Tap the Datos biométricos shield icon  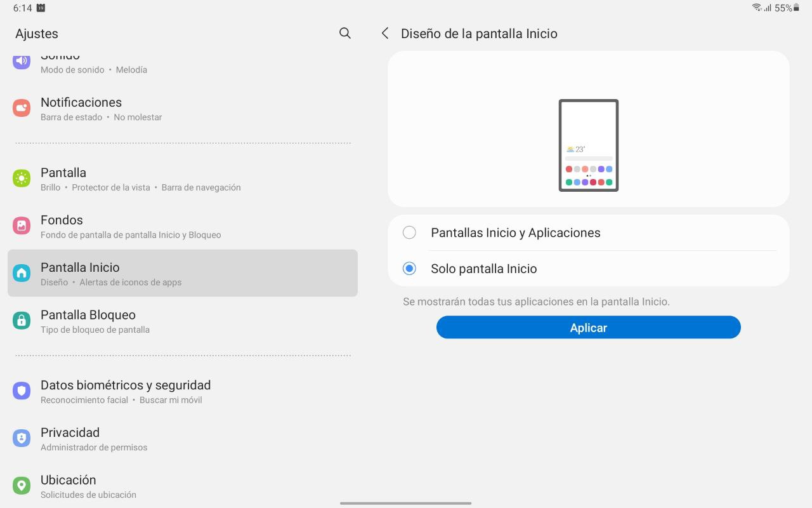pyautogui.click(x=22, y=391)
